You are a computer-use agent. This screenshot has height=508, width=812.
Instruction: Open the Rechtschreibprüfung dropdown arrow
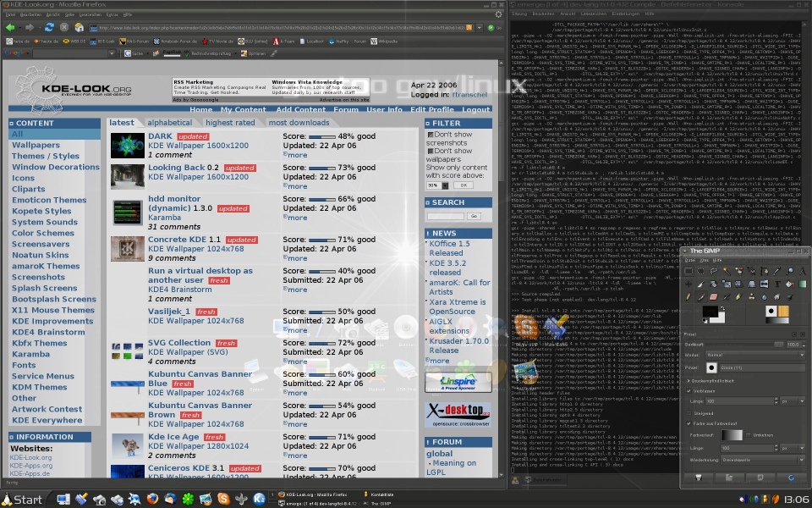tap(236, 53)
